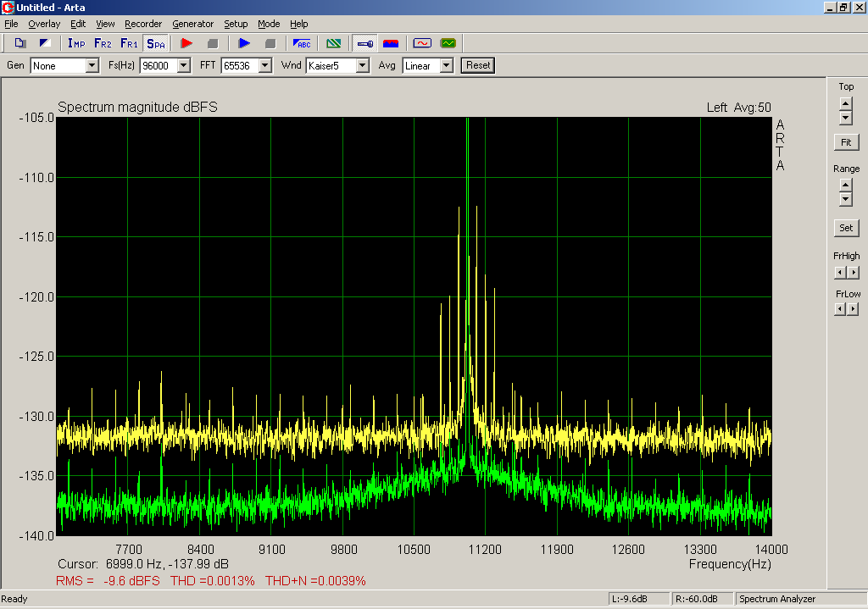The image size is (868, 609).
Task: Click the black and white contrast toolbar icon
Action: (45, 43)
